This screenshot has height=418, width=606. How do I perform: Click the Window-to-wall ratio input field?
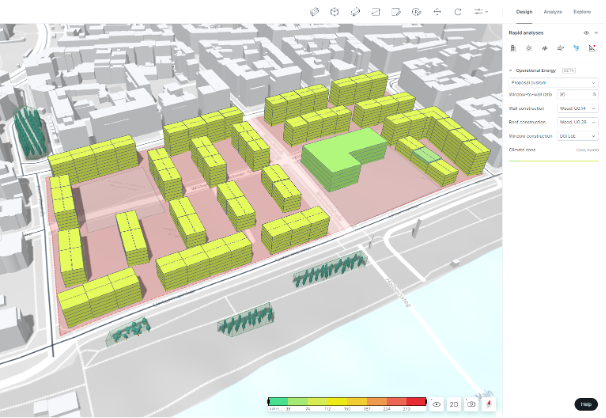pos(574,94)
